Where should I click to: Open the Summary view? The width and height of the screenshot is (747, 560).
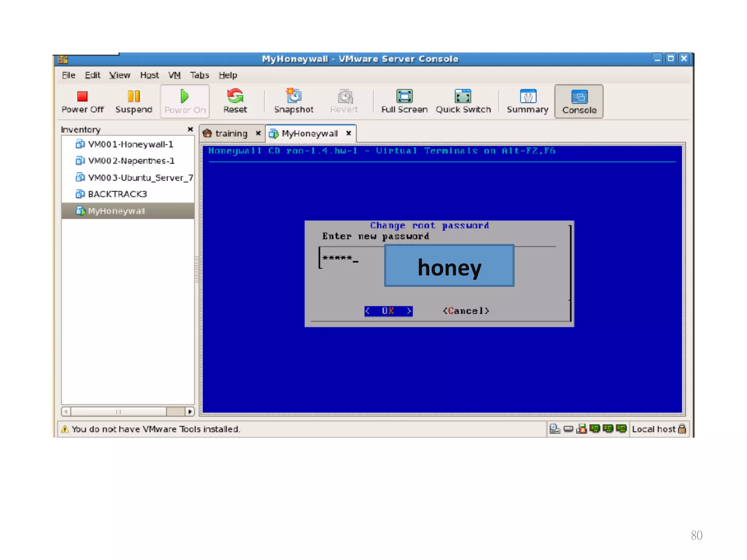click(x=527, y=102)
